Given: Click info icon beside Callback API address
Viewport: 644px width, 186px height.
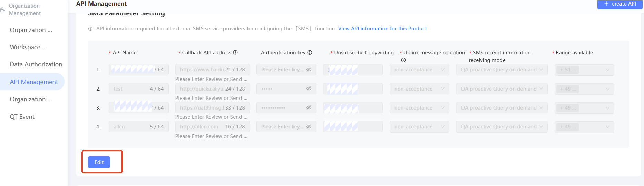Looking at the screenshot, I should [235, 53].
